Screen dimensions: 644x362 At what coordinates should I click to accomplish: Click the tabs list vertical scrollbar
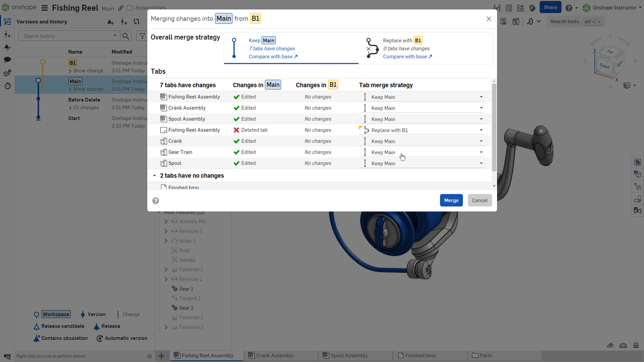(494, 129)
